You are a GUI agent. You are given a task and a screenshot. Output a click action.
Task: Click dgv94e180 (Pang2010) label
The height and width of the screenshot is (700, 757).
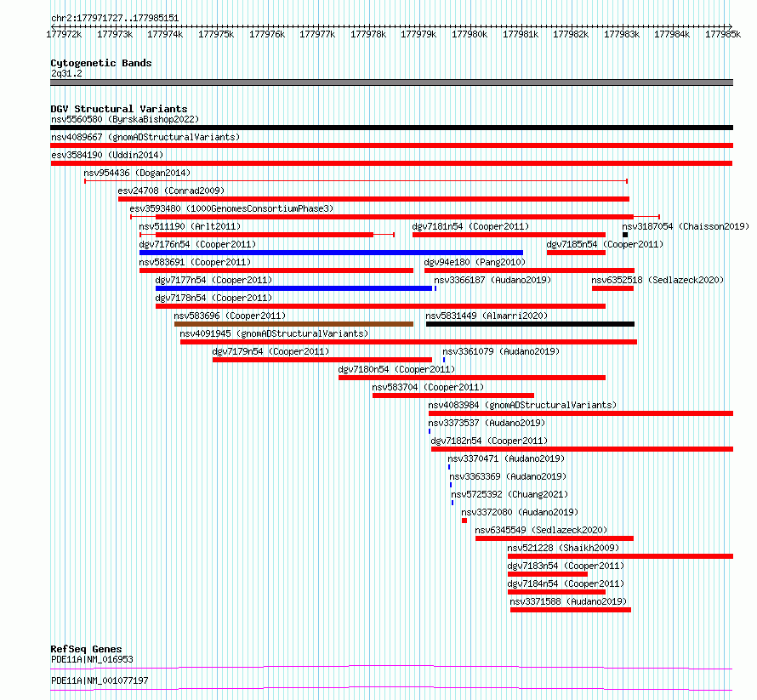pyautogui.click(x=475, y=262)
